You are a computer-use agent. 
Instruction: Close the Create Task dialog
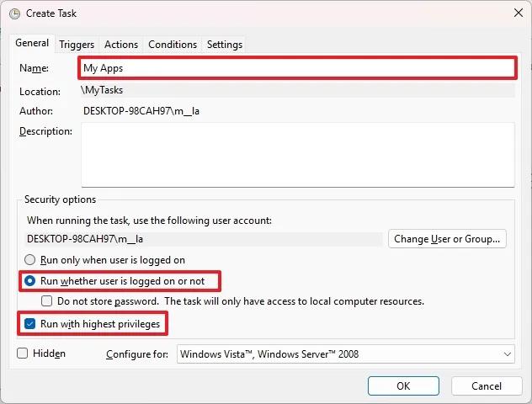pyautogui.click(x=514, y=13)
